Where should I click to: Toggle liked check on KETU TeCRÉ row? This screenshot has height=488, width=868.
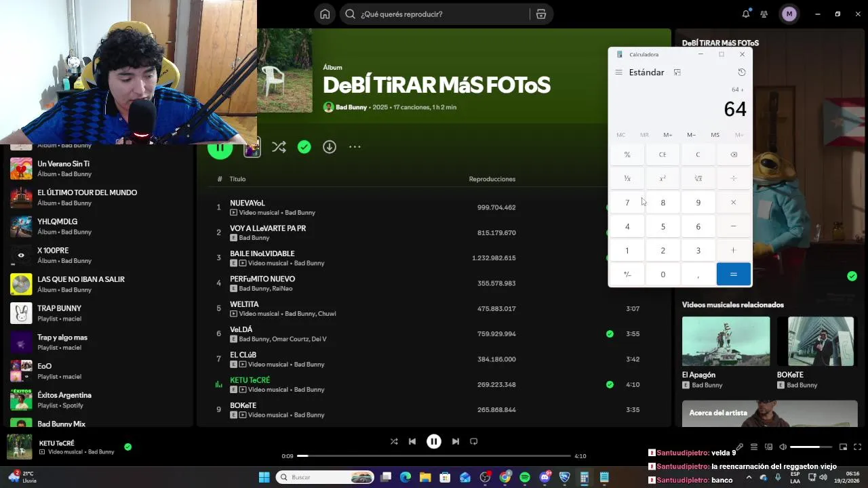pyautogui.click(x=610, y=384)
